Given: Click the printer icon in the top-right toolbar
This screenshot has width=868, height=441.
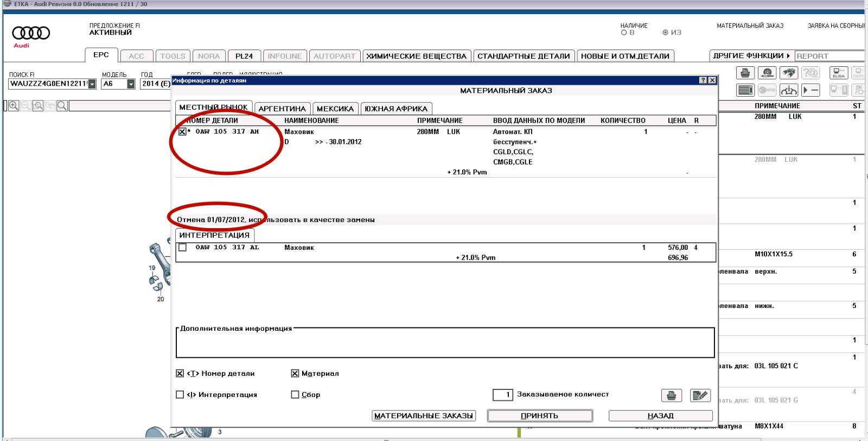Looking at the screenshot, I should [x=745, y=73].
